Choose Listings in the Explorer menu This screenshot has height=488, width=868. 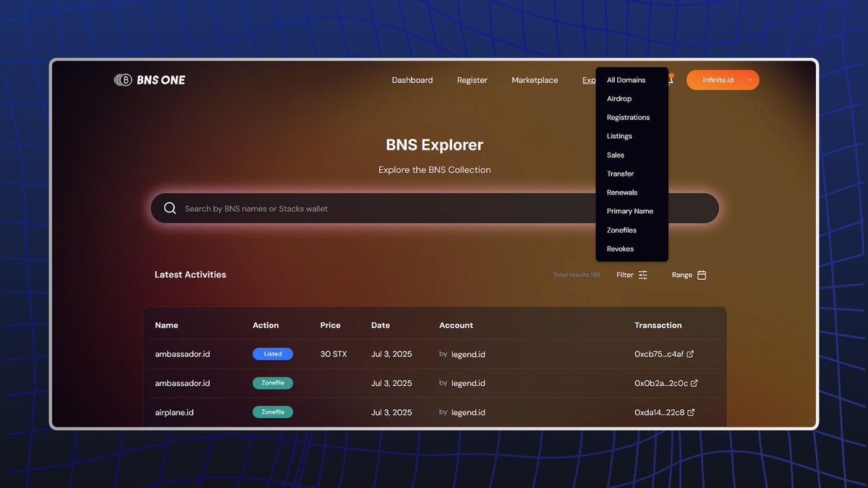pyautogui.click(x=619, y=137)
